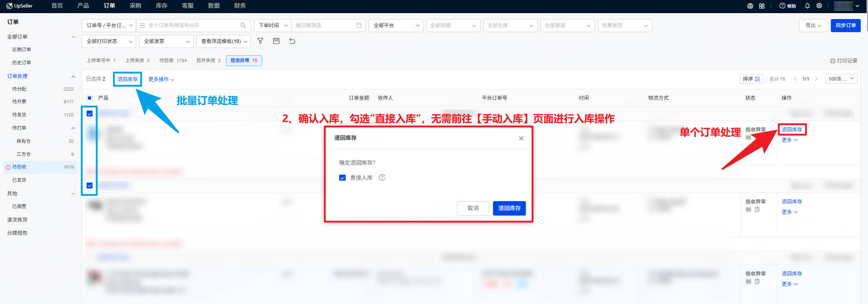
Task: Select 待分配 in the sidebar
Action: 20,89
